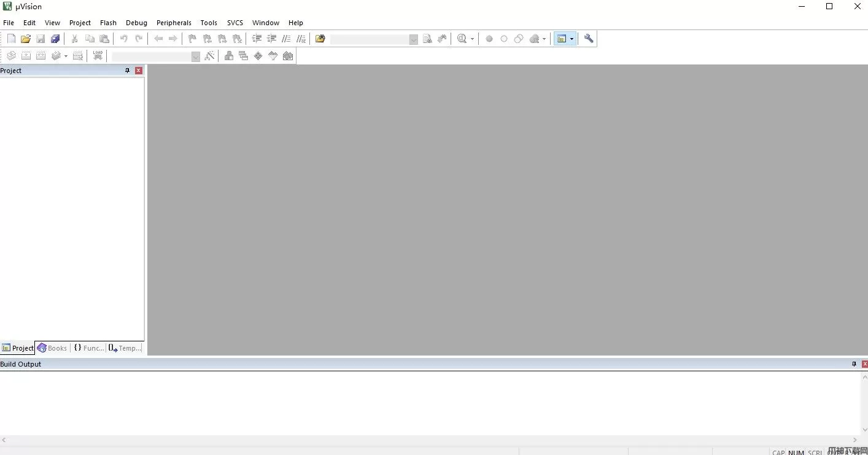Expand the find text combo box
Screen dimensions: 868x455
[413, 39]
